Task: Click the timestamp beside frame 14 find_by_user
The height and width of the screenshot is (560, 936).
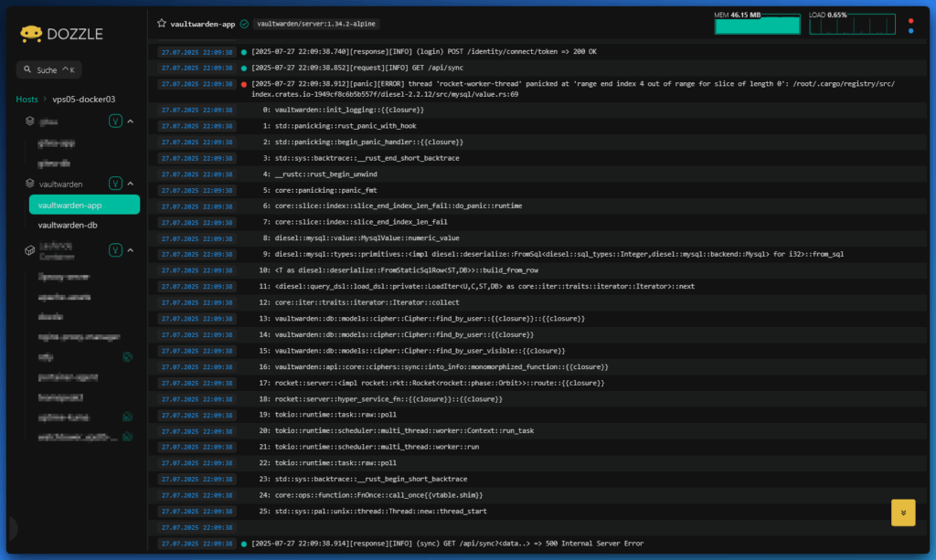Action: 197,334
